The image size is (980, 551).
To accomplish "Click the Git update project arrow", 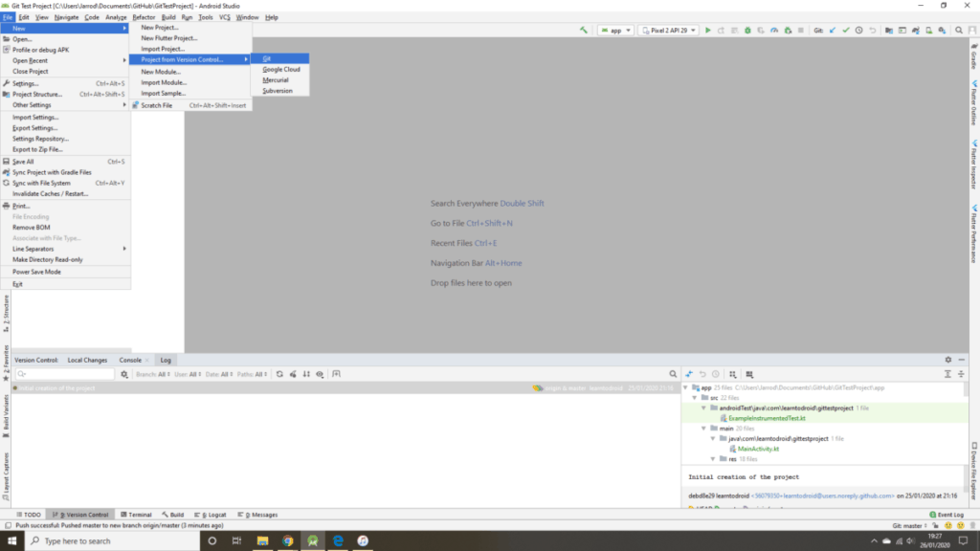I will point(833,30).
